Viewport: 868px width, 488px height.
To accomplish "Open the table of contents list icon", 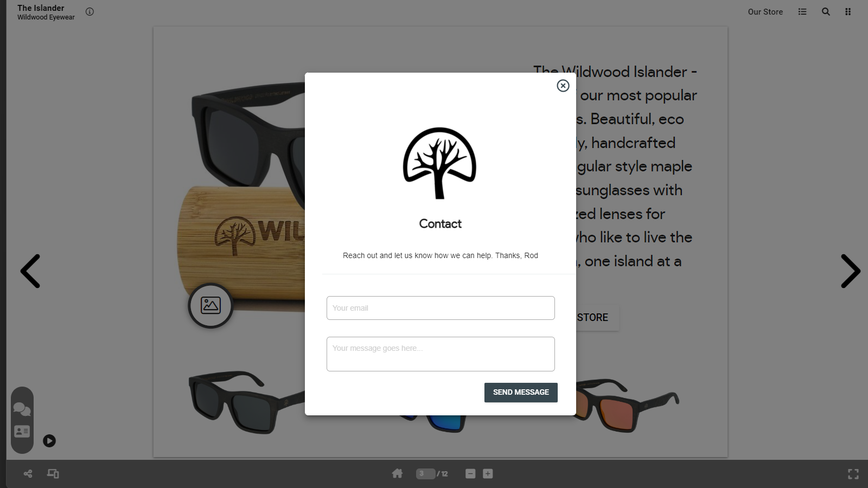I will (x=802, y=11).
